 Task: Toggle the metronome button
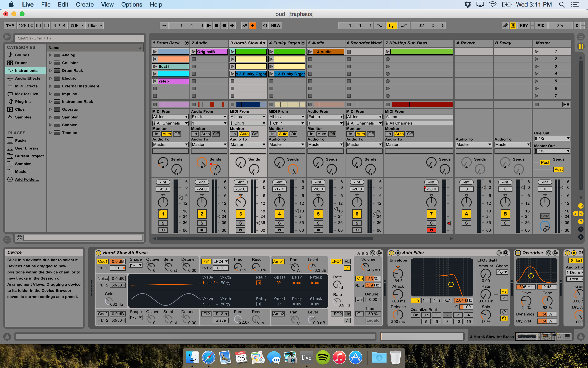click(x=74, y=26)
